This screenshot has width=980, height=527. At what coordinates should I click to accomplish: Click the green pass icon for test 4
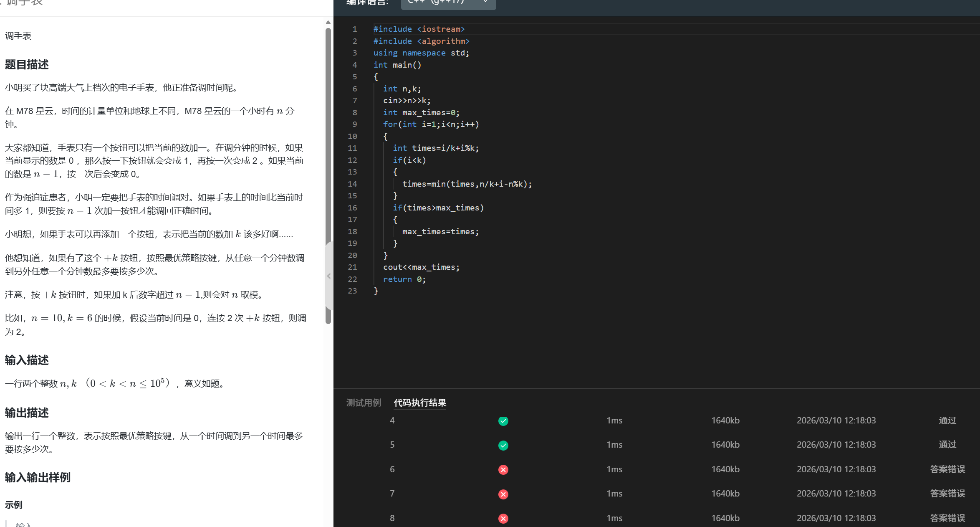(x=503, y=421)
